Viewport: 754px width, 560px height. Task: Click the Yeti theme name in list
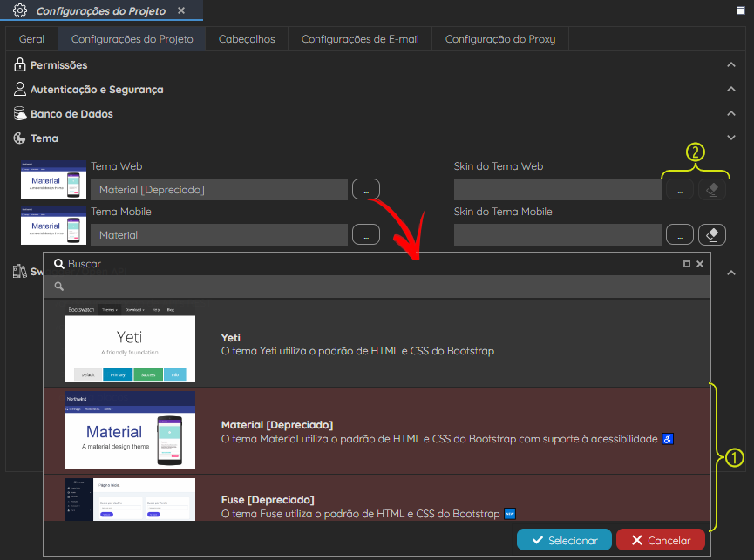point(231,338)
